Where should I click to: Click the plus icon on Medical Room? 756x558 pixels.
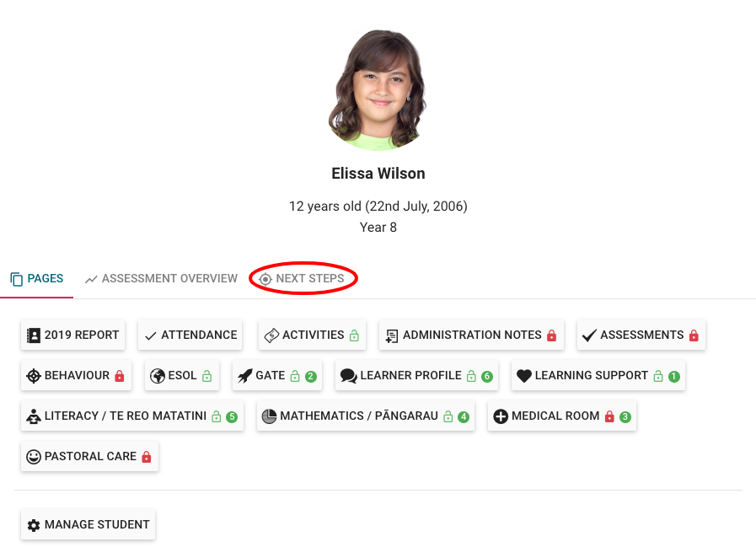point(501,416)
